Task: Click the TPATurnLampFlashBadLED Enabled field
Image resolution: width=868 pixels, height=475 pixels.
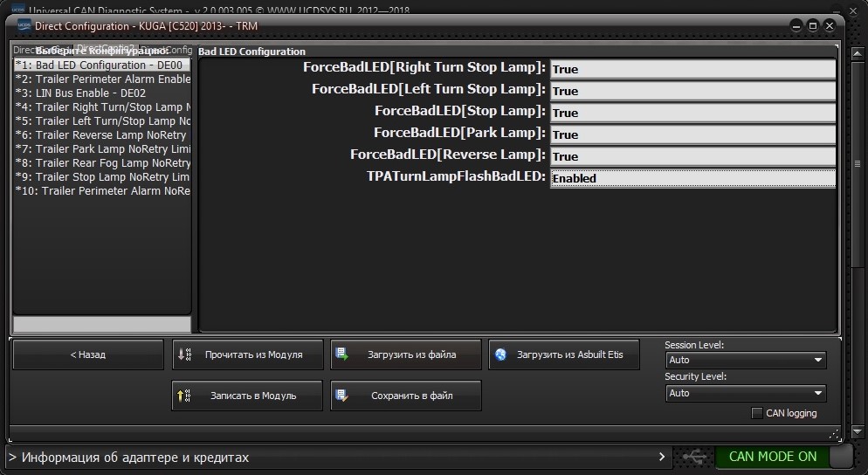Action: pos(692,178)
